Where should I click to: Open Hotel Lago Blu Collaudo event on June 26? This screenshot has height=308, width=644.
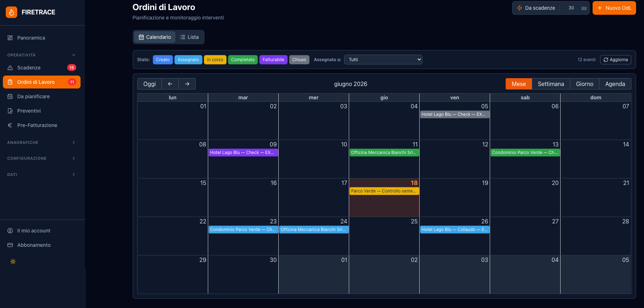click(x=455, y=230)
